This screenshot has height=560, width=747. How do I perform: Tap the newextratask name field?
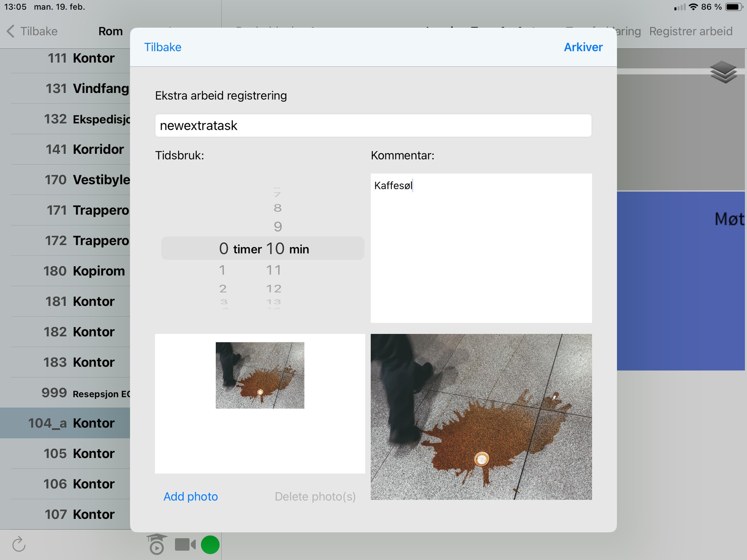tap(373, 125)
